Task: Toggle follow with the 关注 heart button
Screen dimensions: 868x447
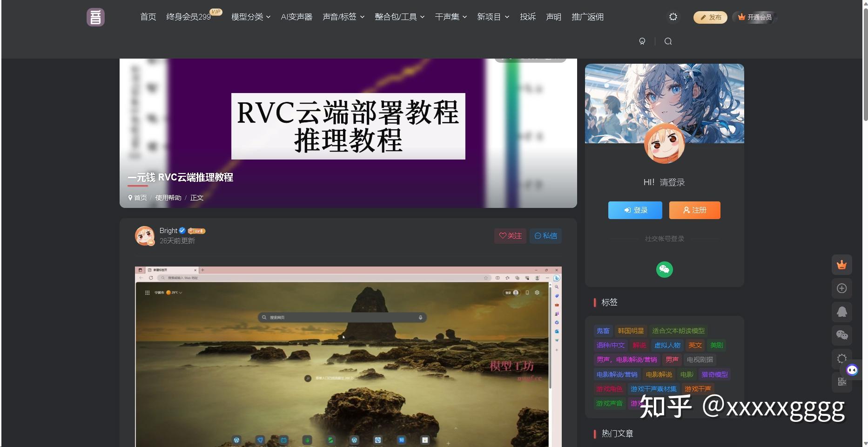Action: click(510, 236)
